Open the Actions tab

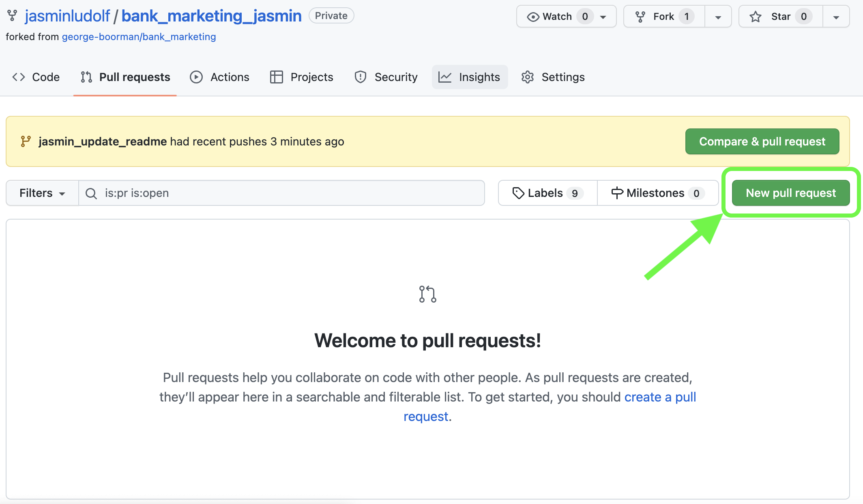point(219,77)
